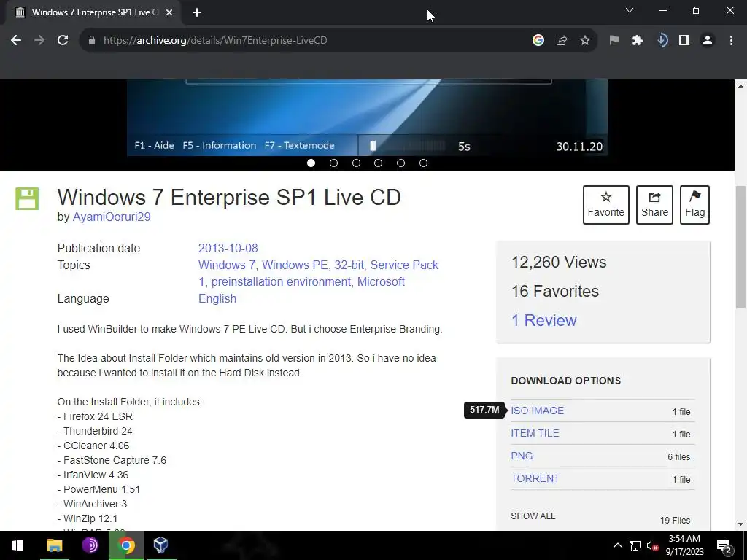747x560 pixels.
Task: Open the 32-bit topic link
Action: point(349,265)
